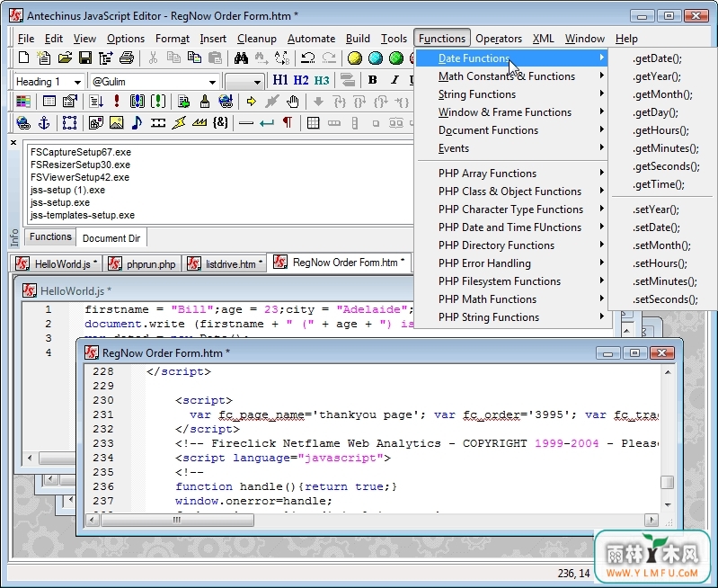Open a file with the folder icon
Screen dimensions: 718x588
click(65, 58)
